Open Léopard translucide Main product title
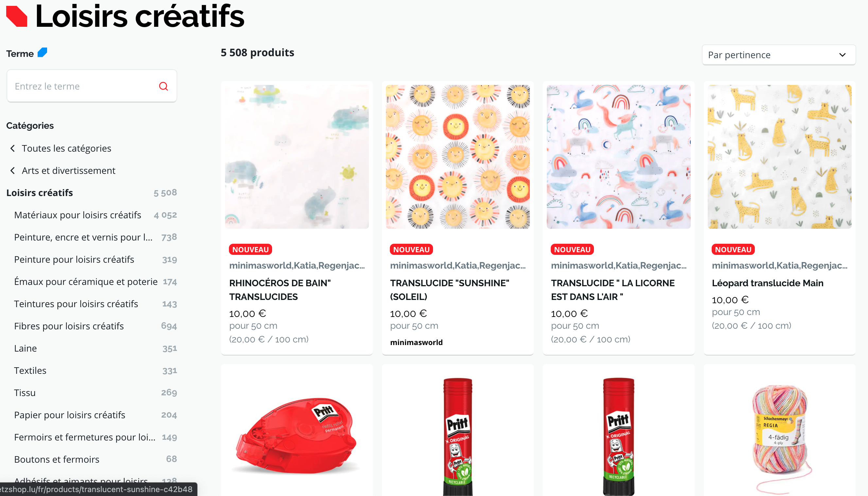Viewport: 868px width, 496px height. pyautogui.click(x=767, y=283)
